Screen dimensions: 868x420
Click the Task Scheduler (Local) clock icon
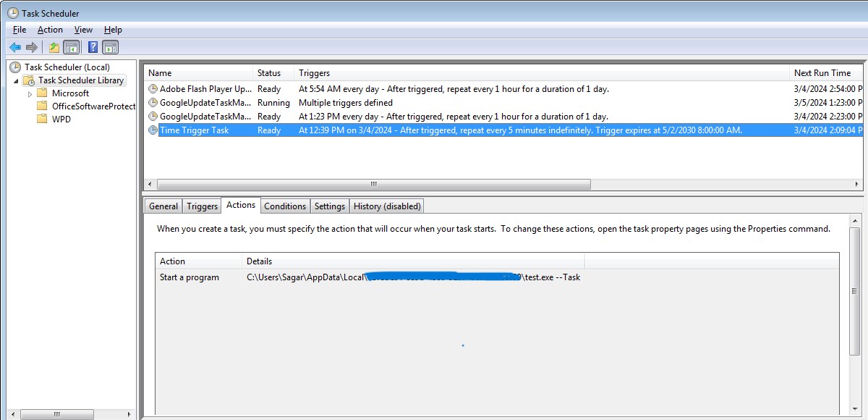pyautogui.click(x=15, y=67)
